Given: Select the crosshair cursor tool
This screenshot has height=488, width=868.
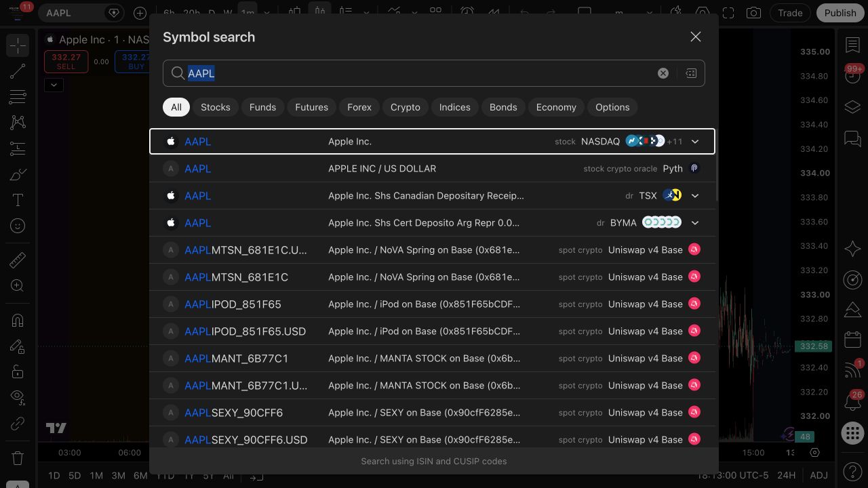Looking at the screenshot, I should 18,45.
